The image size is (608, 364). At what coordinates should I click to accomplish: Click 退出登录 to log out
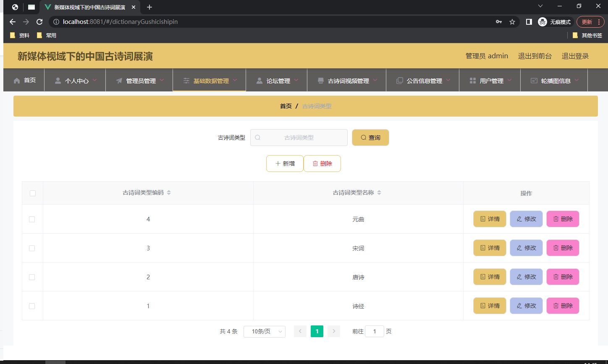(575, 56)
